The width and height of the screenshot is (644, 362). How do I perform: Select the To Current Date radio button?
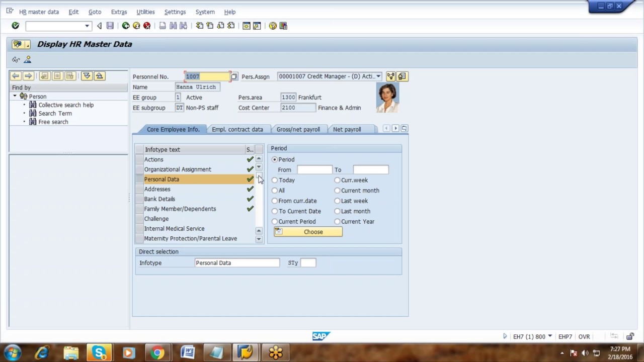click(275, 211)
